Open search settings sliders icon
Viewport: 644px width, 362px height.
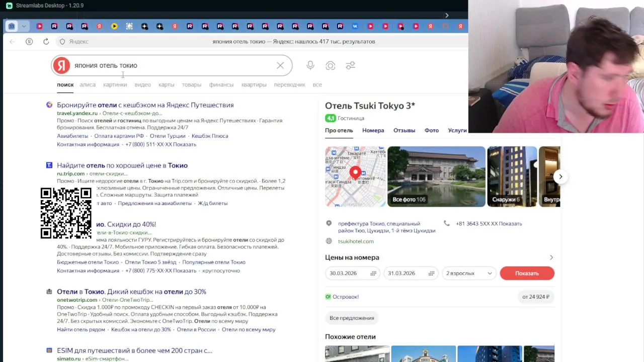pos(351,65)
